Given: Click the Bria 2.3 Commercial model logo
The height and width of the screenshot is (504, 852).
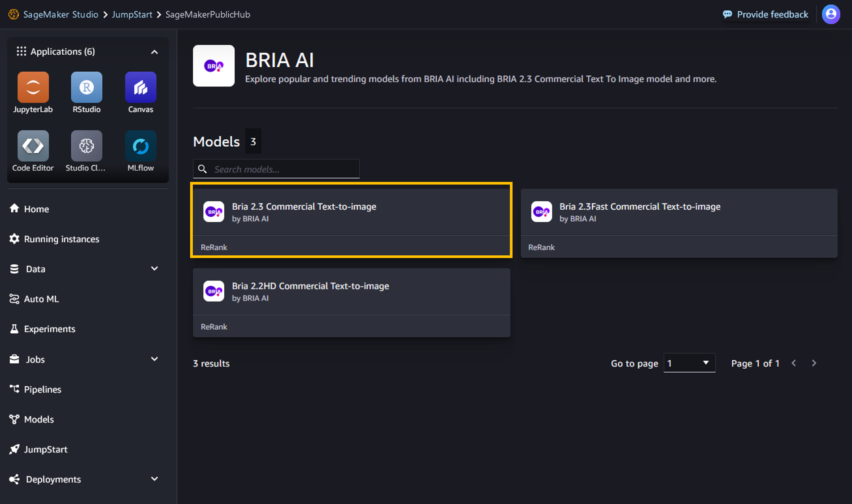Looking at the screenshot, I should 213,212.
